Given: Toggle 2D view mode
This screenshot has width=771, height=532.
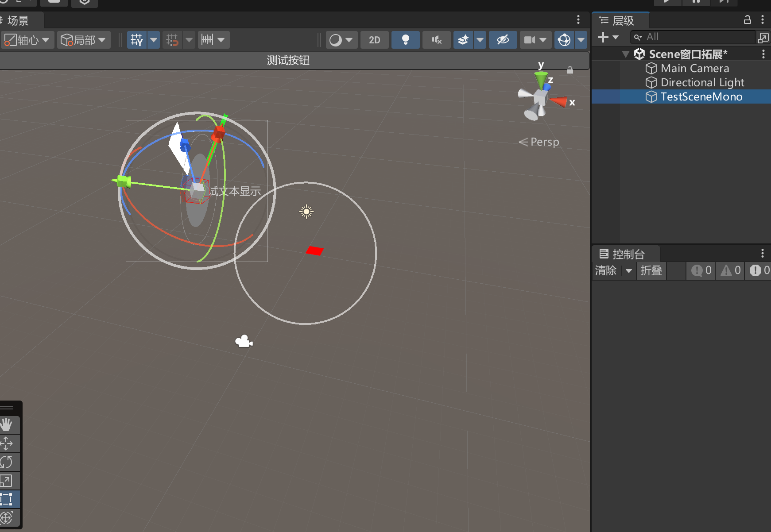Looking at the screenshot, I should [375, 40].
